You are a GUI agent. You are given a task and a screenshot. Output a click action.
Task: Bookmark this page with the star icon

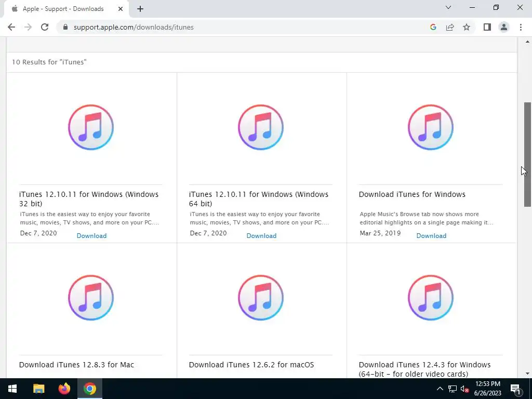pyautogui.click(x=467, y=27)
